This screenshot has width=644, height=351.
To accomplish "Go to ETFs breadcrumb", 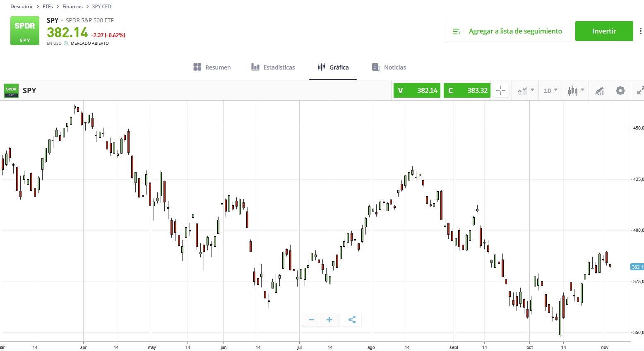I will (48, 7).
